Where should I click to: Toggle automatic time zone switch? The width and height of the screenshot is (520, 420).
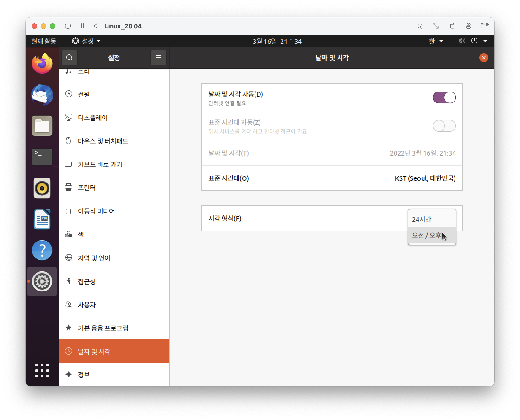click(x=444, y=126)
